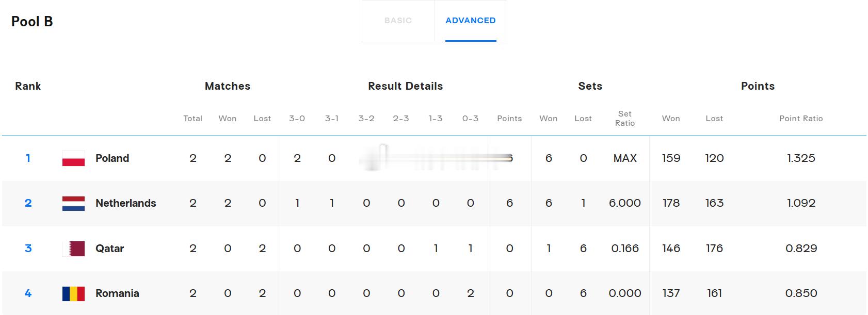868x315 pixels.
Task: Open the Netherlands team link
Action: [125, 203]
